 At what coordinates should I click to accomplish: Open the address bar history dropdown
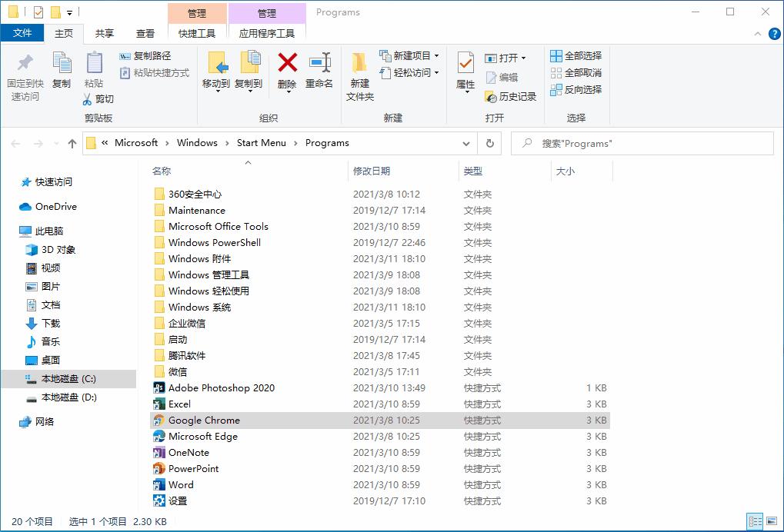(467, 143)
